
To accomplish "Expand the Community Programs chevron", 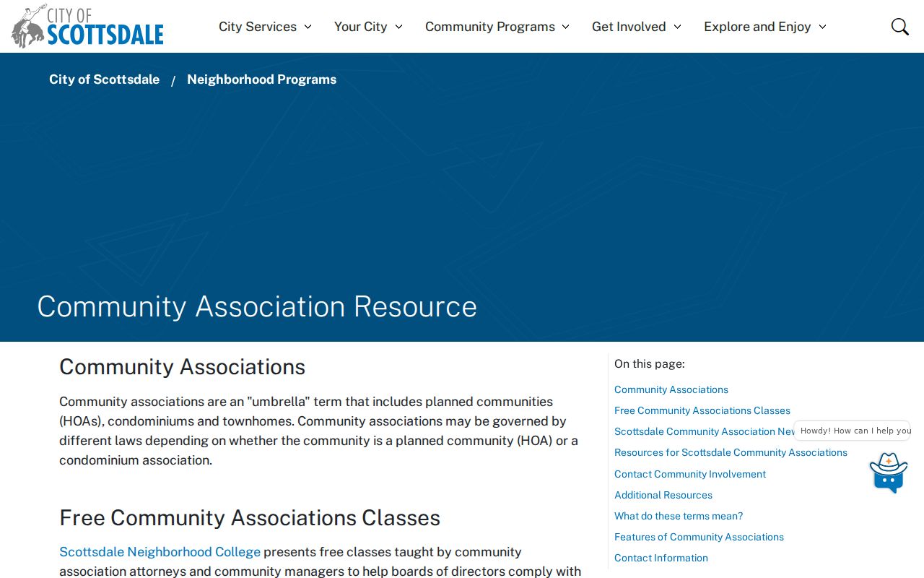I will [x=565, y=27].
